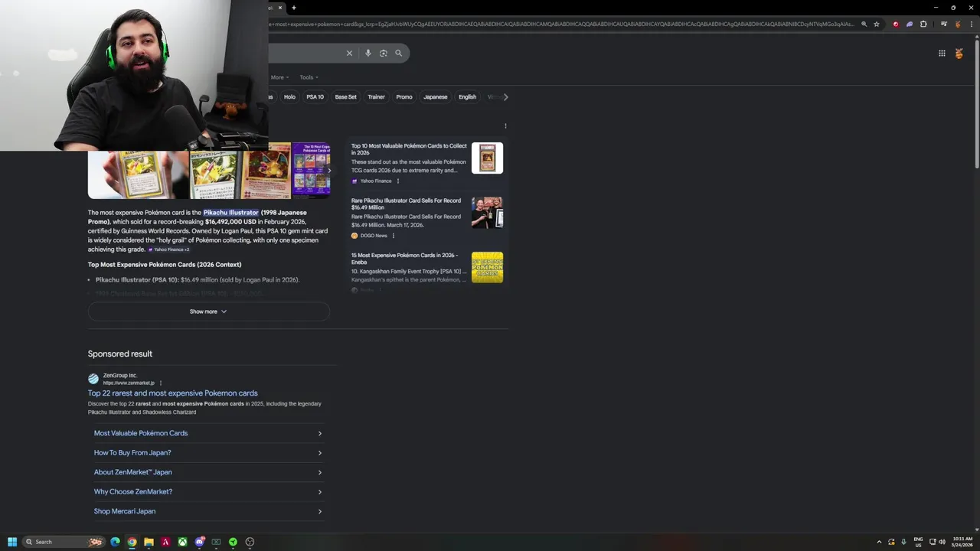Expand AI overview with Show more
Image resolution: width=980 pixels, height=551 pixels.
coord(208,311)
